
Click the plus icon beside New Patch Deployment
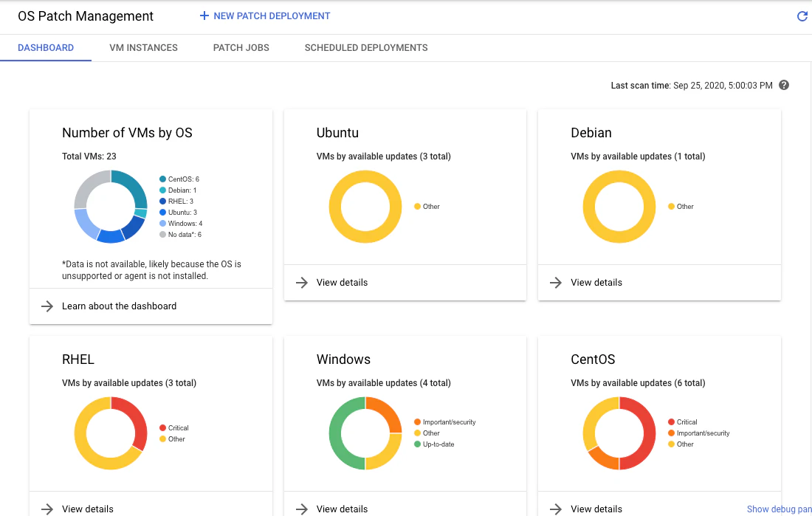coord(204,16)
